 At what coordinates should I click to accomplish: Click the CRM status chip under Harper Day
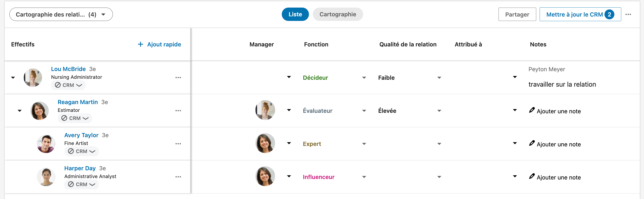[x=82, y=184]
